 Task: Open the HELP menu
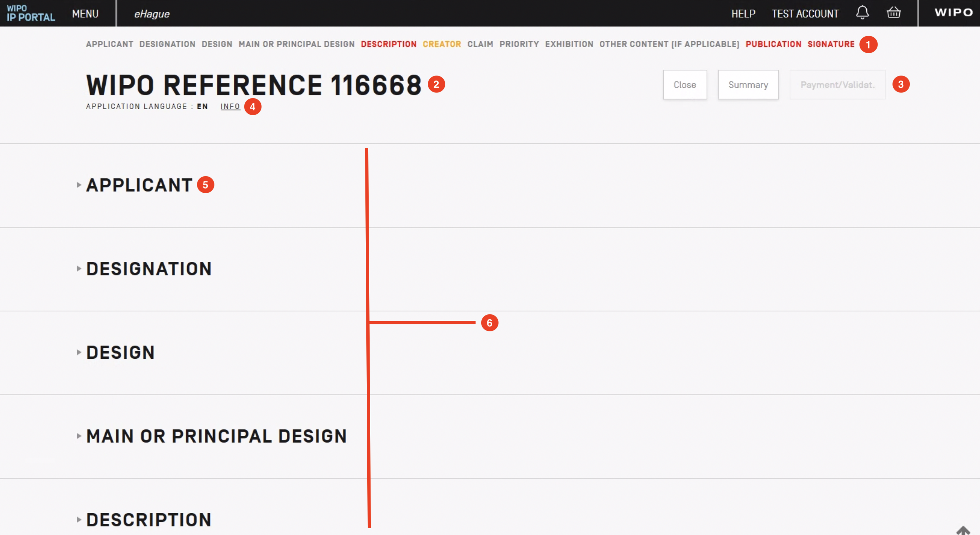click(x=743, y=14)
